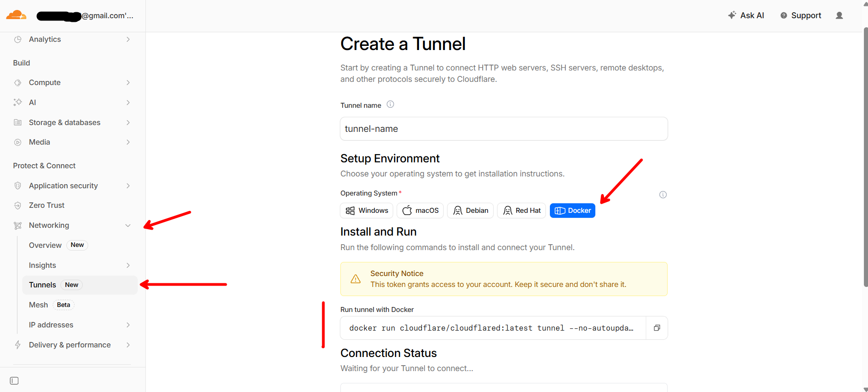The width and height of the screenshot is (868, 392).
Task: Expand the AI section chevron
Action: [128, 102]
